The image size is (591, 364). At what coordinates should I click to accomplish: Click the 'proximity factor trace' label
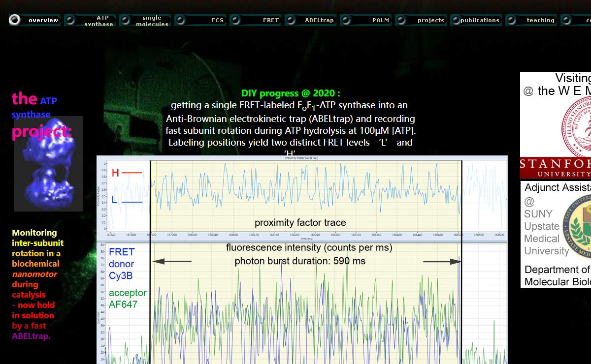click(x=300, y=223)
